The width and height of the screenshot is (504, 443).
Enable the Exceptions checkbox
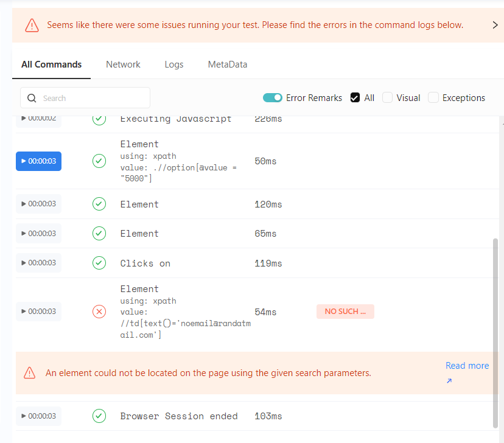click(x=434, y=97)
